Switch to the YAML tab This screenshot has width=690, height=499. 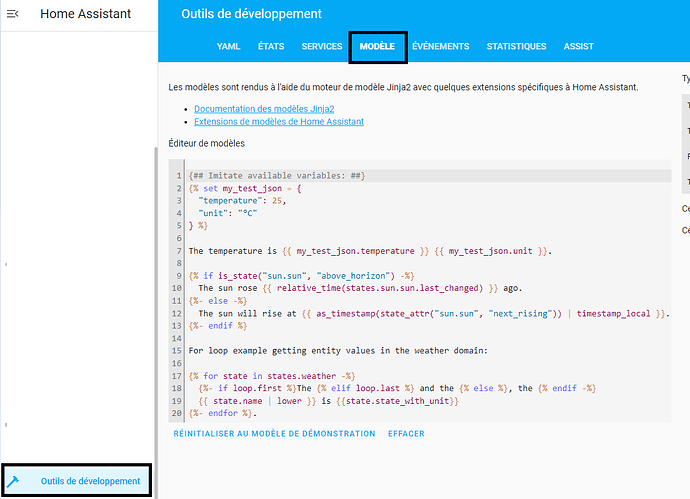pyautogui.click(x=228, y=46)
